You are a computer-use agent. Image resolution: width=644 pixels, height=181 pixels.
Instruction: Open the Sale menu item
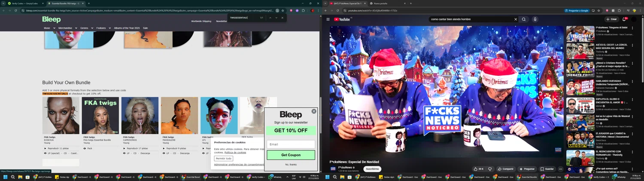click(145, 28)
